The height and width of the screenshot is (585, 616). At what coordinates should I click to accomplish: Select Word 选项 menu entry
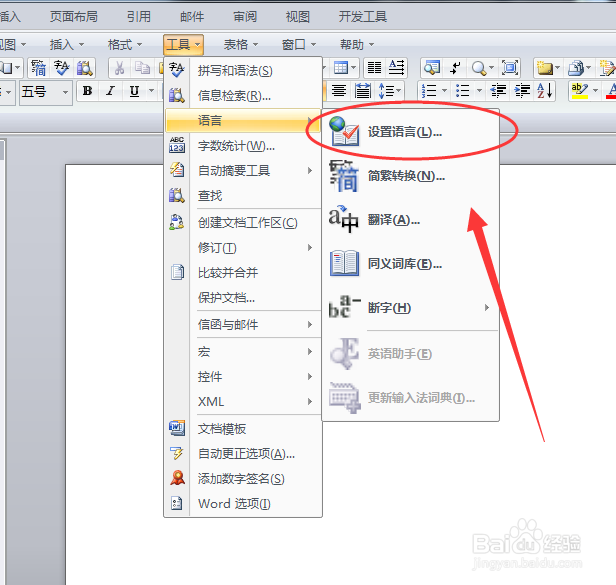pos(243,503)
